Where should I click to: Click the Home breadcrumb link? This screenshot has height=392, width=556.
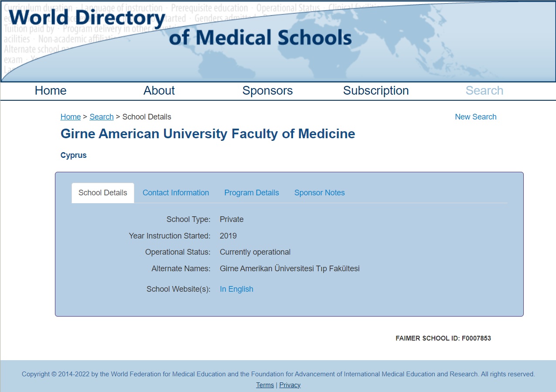click(x=71, y=117)
